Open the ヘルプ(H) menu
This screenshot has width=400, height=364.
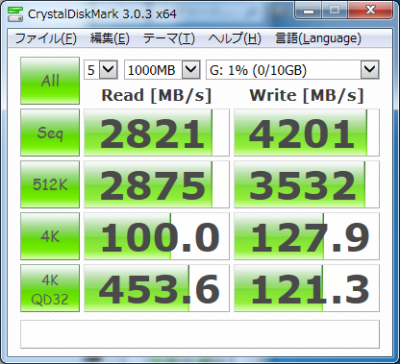(235, 39)
